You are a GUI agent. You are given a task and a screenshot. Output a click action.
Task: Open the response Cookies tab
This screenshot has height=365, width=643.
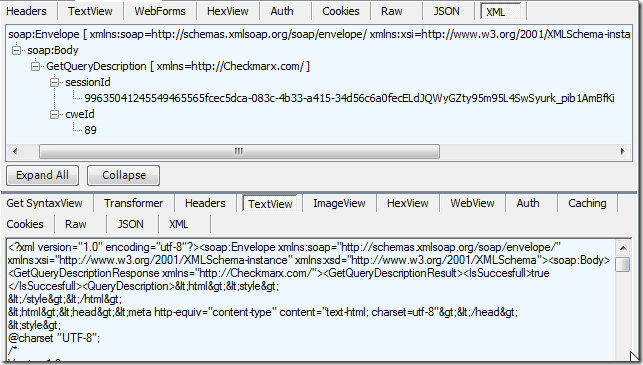(25, 224)
